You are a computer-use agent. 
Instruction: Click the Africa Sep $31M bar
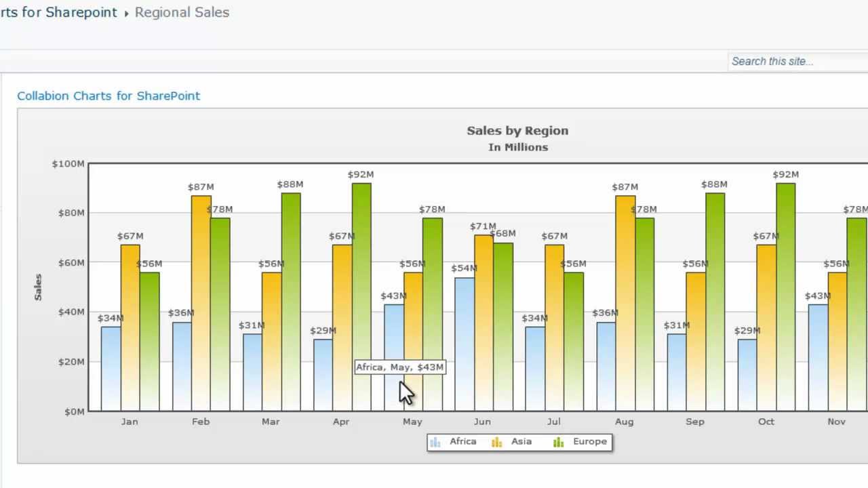pyautogui.click(x=677, y=372)
